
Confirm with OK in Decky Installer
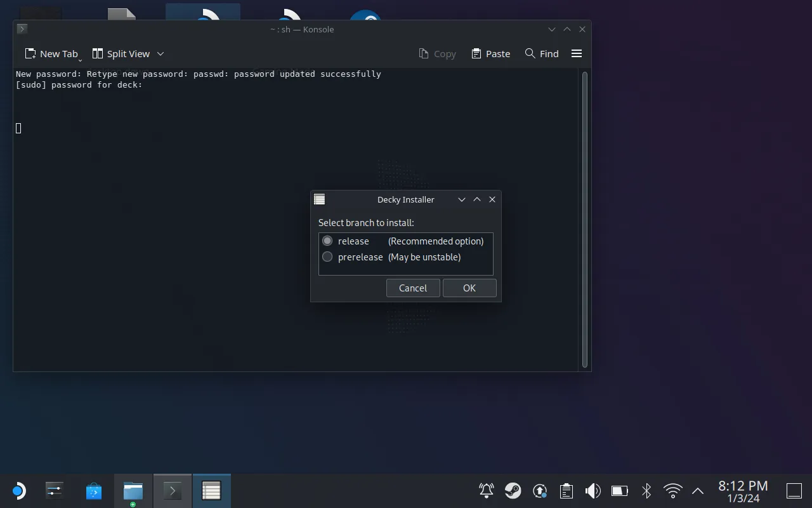[469, 288]
